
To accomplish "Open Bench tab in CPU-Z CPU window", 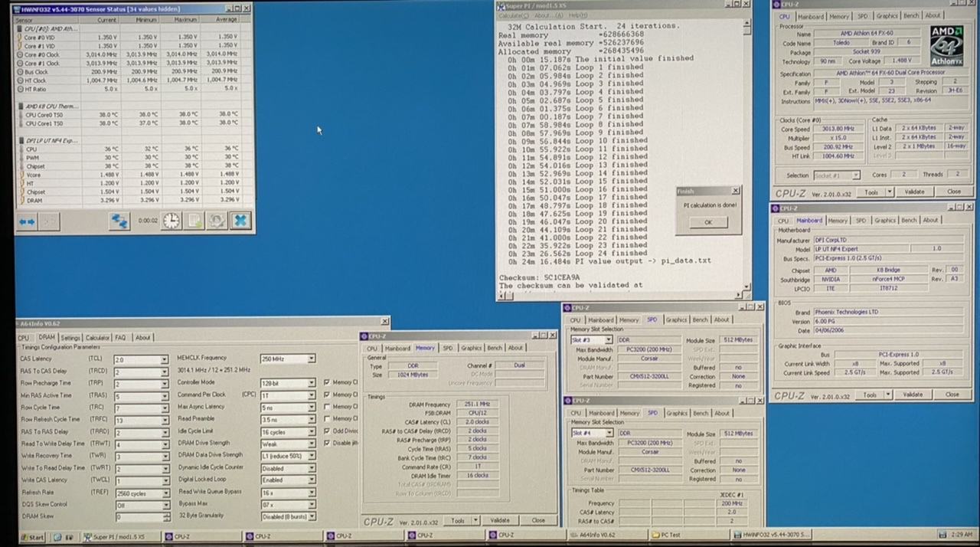I will (x=912, y=16).
